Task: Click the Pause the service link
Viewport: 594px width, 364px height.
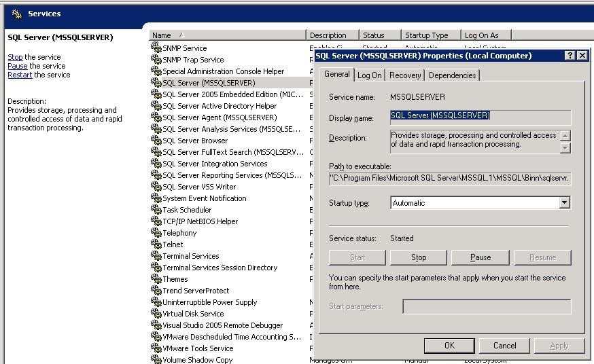Action: (18, 66)
